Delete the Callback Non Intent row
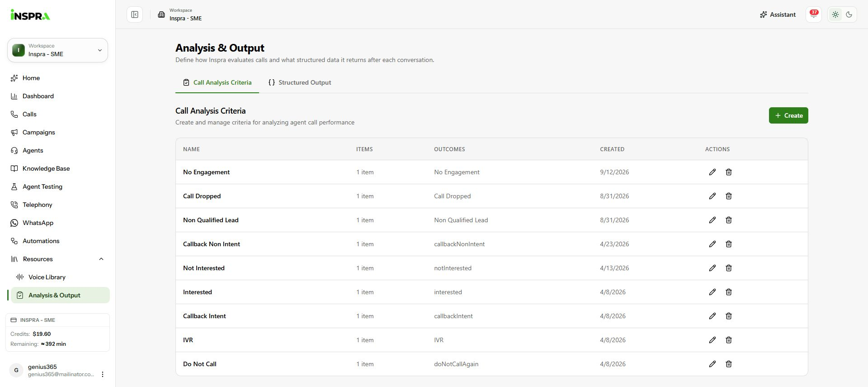 click(x=729, y=244)
